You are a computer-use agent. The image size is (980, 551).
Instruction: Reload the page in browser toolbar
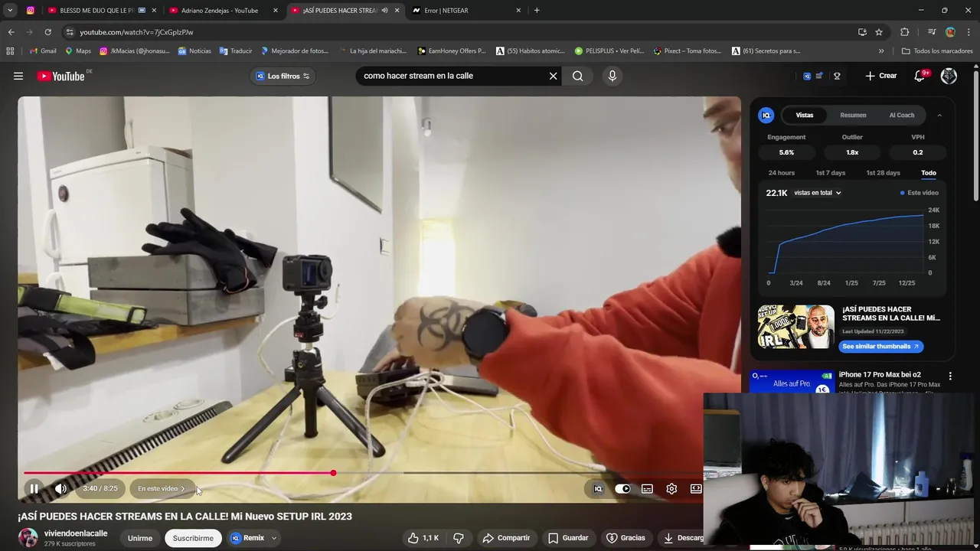pyautogui.click(x=47, y=32)
